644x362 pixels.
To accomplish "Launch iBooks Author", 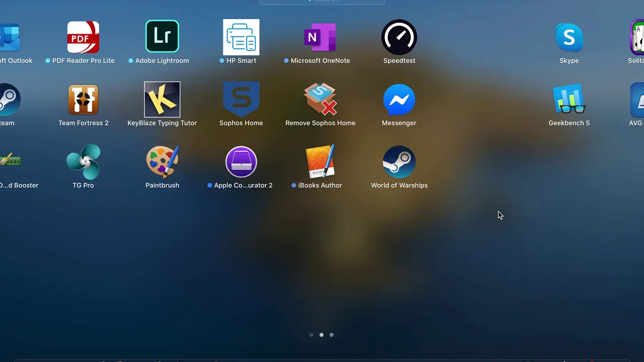I will pos(320,162).
